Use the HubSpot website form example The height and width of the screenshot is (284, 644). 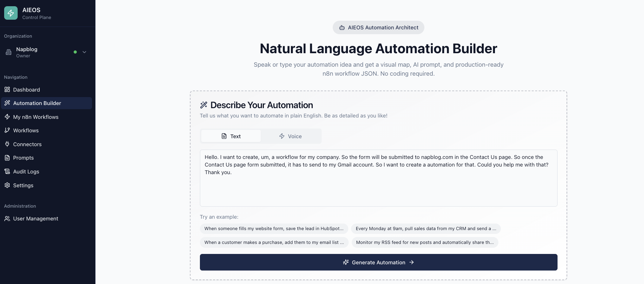(x=274, y=229)
